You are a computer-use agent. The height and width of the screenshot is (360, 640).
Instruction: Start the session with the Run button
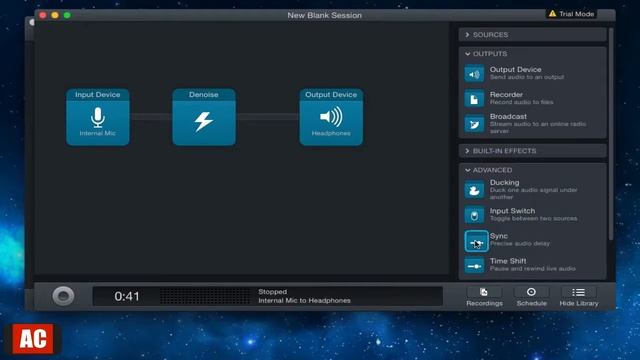[63, 296]
